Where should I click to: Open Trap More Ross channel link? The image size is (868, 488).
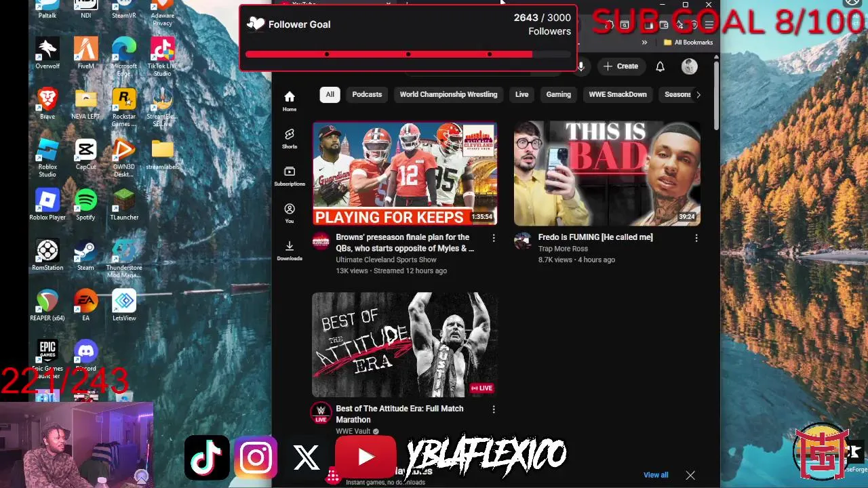[x=563, y=249]
